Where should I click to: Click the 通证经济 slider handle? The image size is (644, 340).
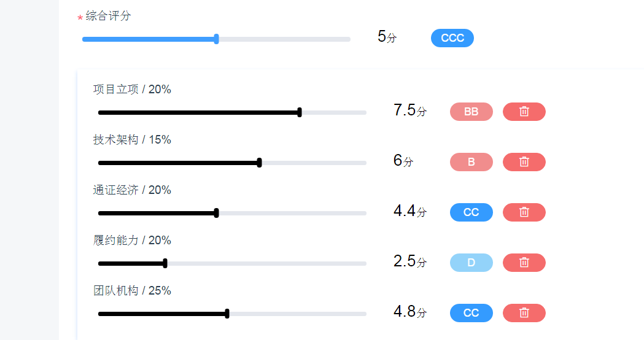point(217,213)
